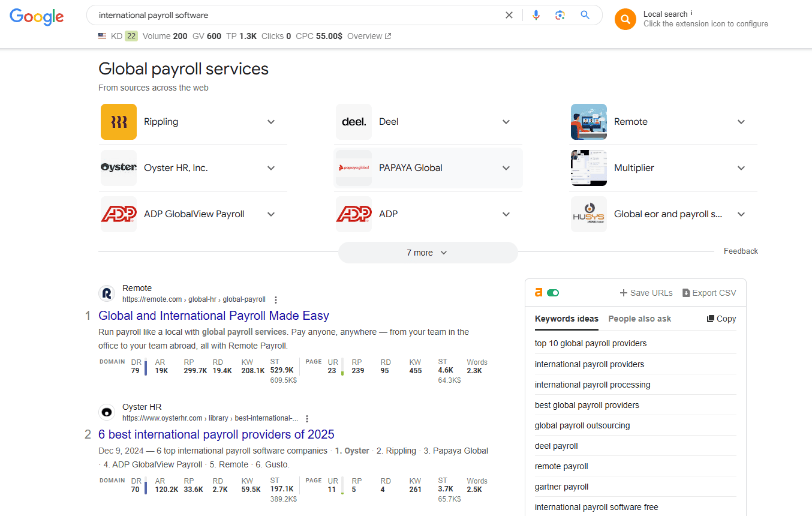
Task: Open Global and International Payroll Made Easy
Action: [x=213, y=316]
